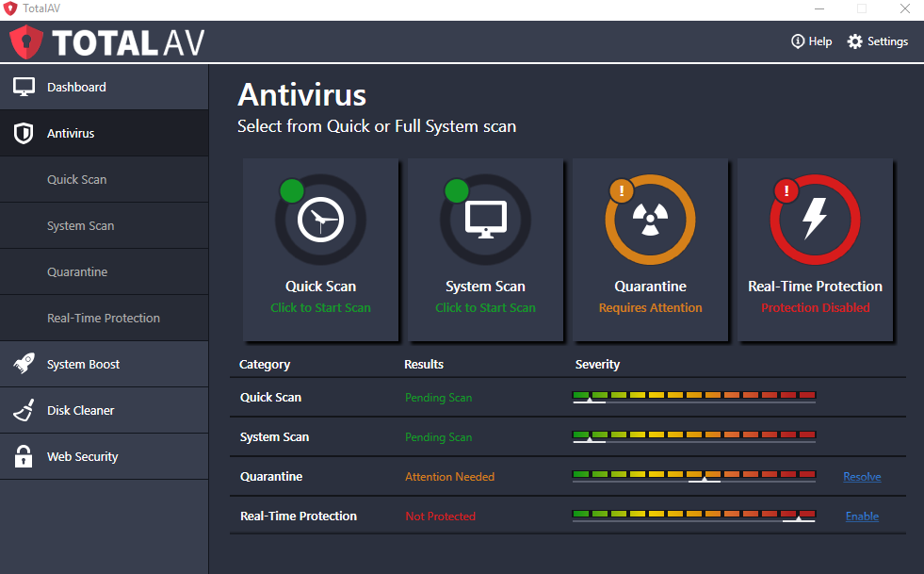Go to Web Security section
924x574 pixels.
(105, 456)
